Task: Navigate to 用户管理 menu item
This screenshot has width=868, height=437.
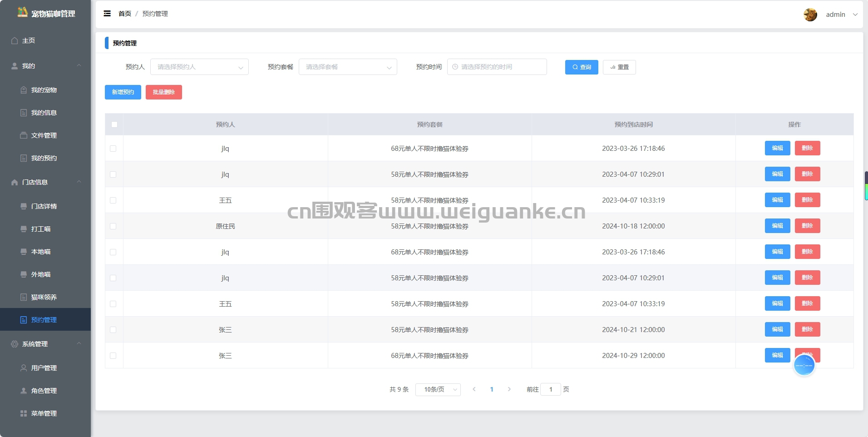Action: (44, 368)
